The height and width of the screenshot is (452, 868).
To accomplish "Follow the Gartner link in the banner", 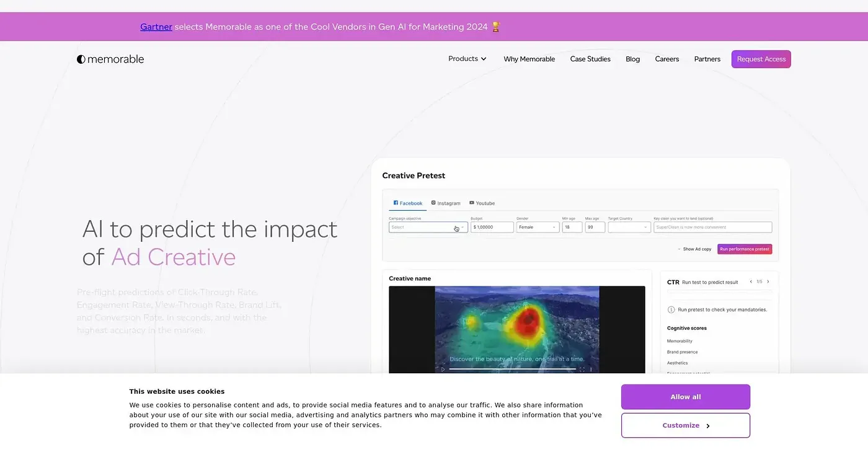I will [x=156, y=27].
